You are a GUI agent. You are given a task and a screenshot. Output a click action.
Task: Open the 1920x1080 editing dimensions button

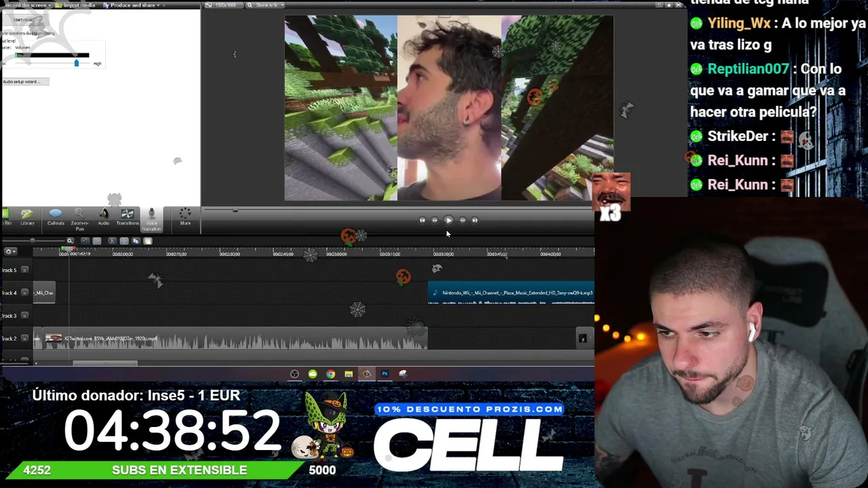point(225,5)
